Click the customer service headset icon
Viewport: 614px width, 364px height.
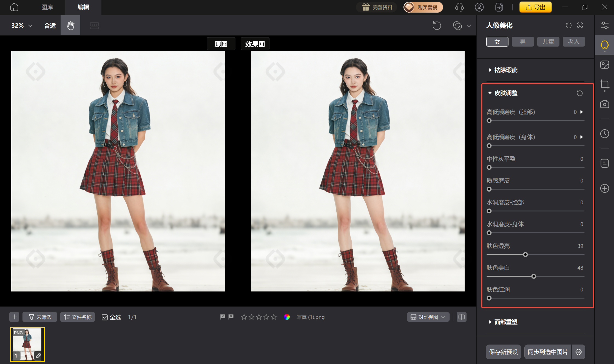point(459,7)
